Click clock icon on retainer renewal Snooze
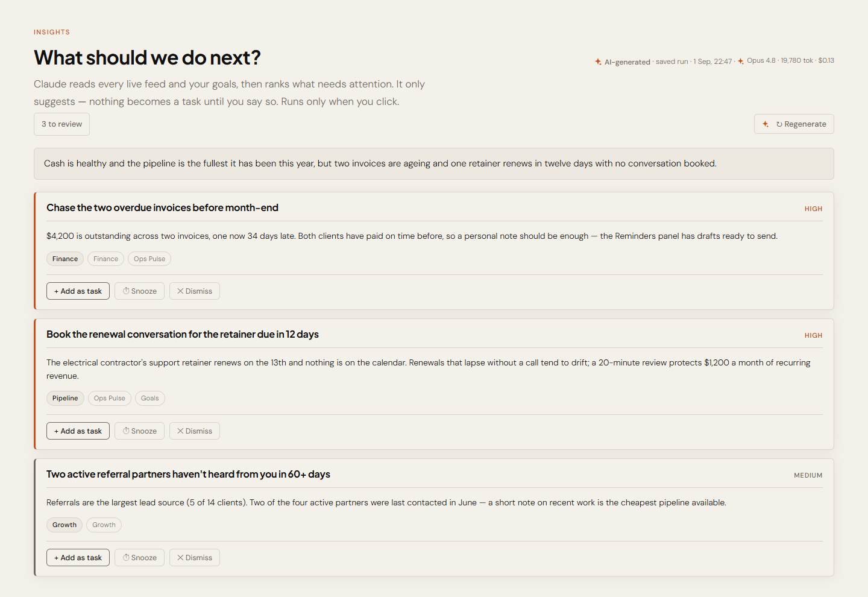The image size is (868, 597). [x=127, y=431]
